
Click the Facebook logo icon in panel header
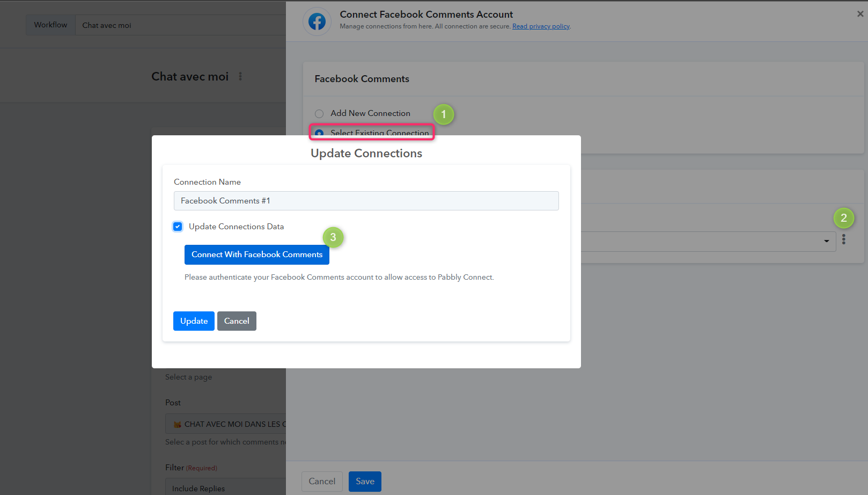point(317,21)
